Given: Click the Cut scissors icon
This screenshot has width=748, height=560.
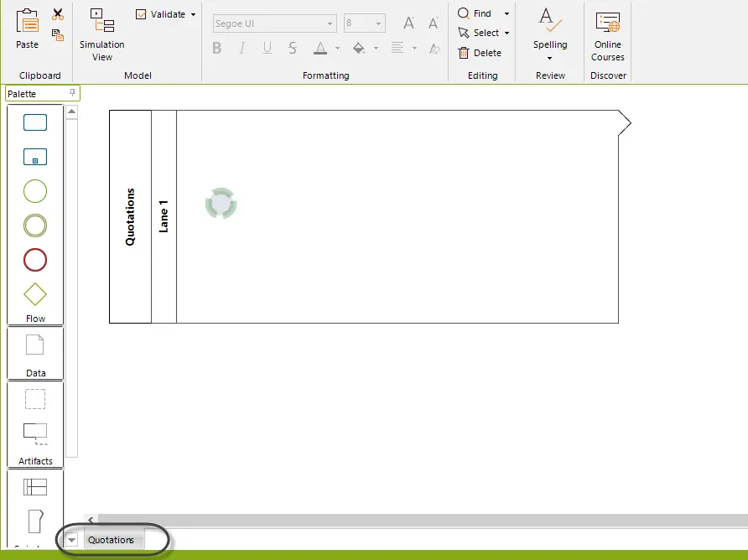Looking at the screenshot, I should coord(58,14).
